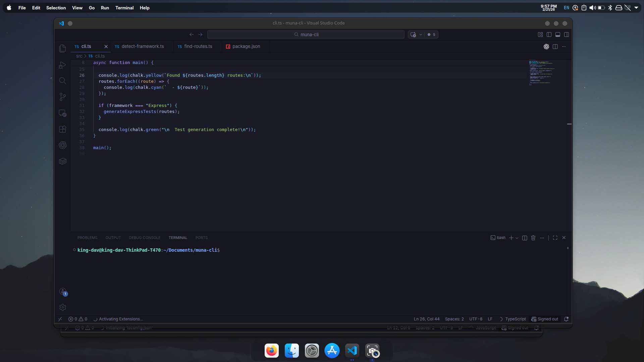This screenshot has width=644, height=362.
Task: Open Accounts menu with notification badge
Action: click(63, 292)
